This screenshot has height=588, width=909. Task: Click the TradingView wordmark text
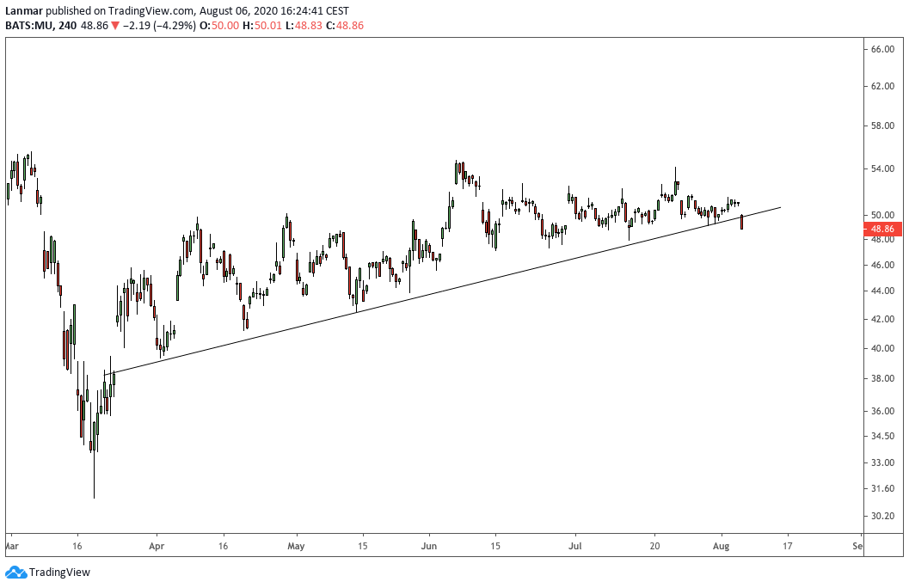coord(59,573)
